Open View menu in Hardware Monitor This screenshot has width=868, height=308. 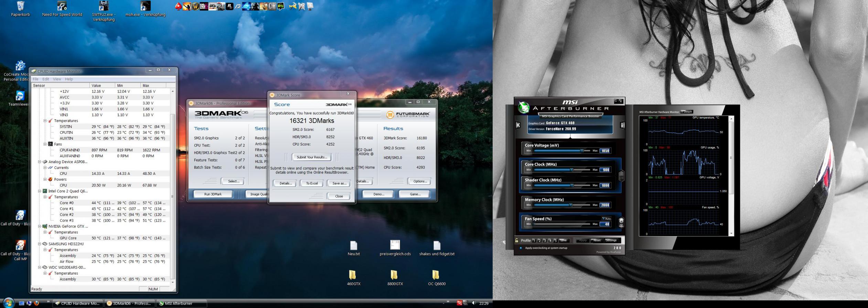tap(57, 79)
